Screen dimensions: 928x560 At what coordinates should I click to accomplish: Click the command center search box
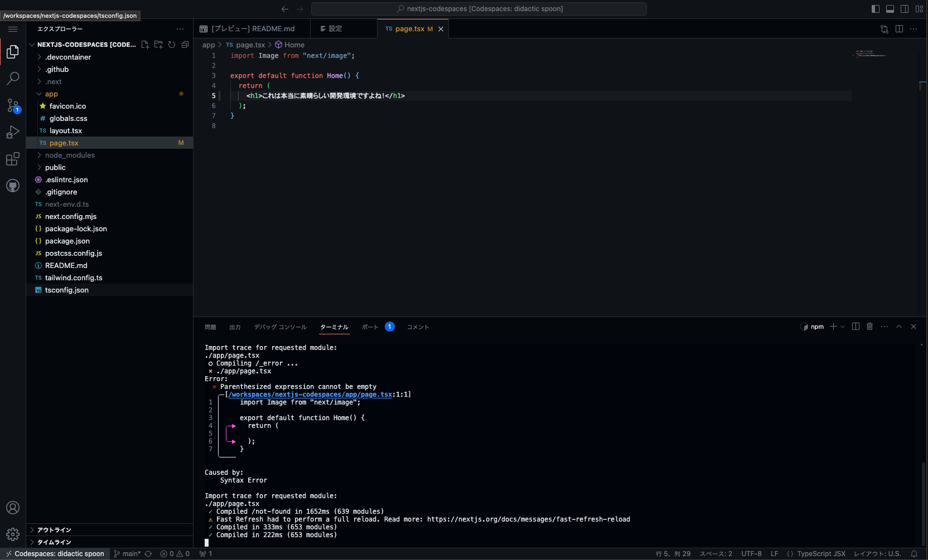tap(479, 9)
